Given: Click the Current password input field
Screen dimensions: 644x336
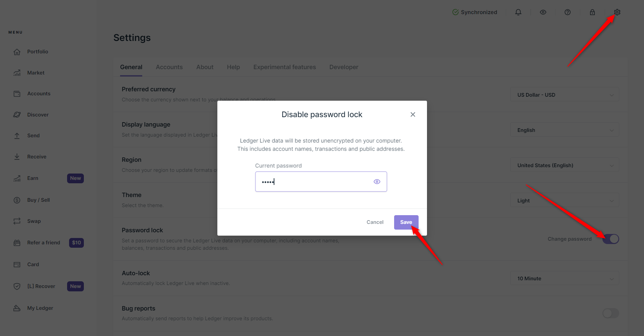Looking at the screenshot, I should [314, 182].
